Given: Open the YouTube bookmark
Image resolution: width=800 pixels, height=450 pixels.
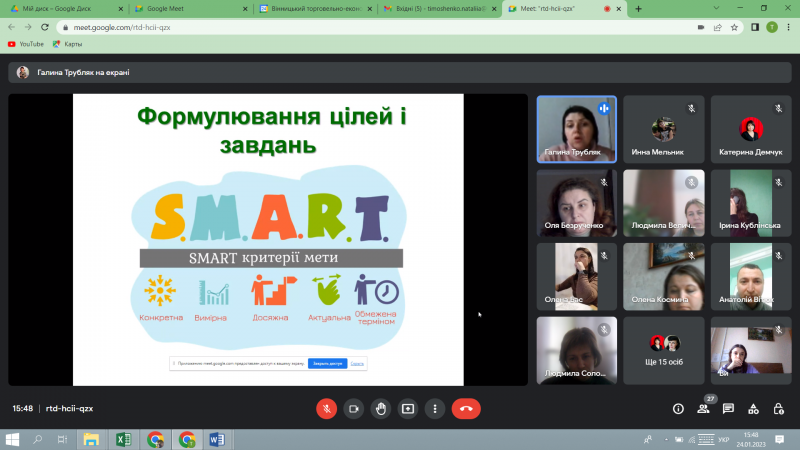Looking at the screenshot, I should tap(26, 44).
